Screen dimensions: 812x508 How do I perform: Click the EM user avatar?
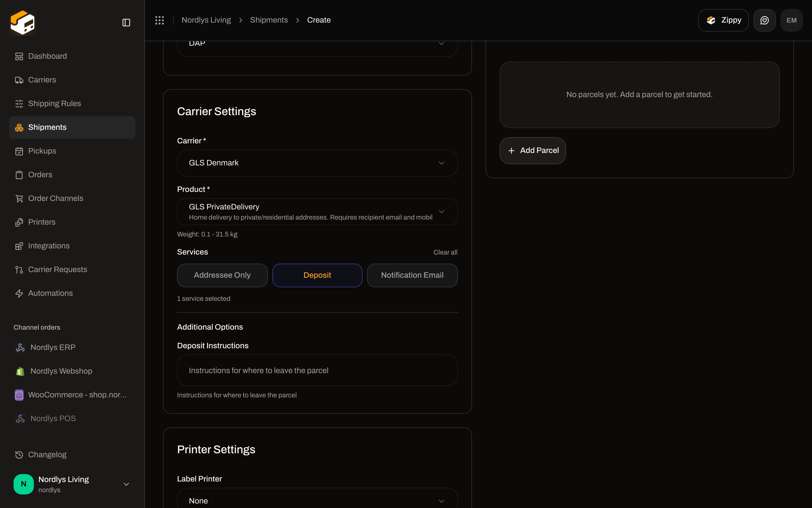791,20
